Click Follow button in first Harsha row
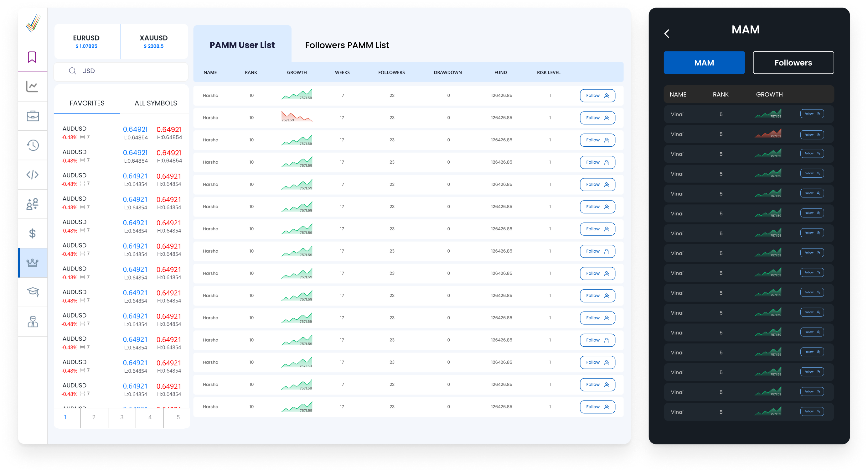 [597, 96]
